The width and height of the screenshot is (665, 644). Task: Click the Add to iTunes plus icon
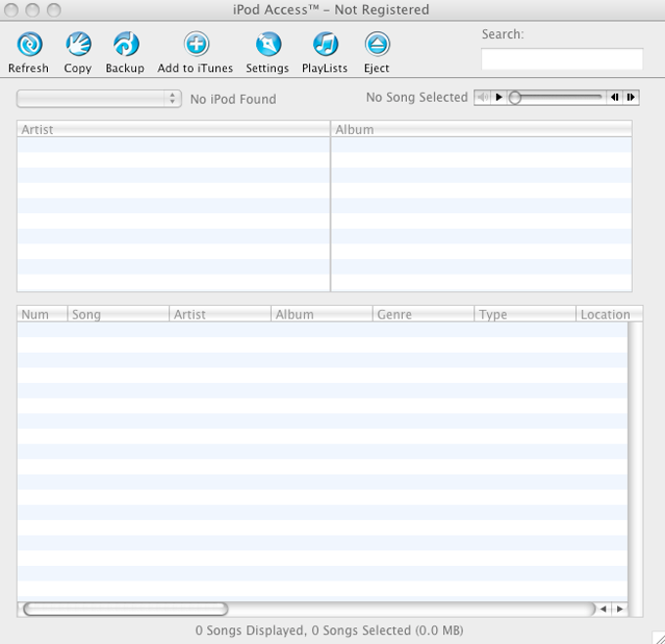coord(196,44)
